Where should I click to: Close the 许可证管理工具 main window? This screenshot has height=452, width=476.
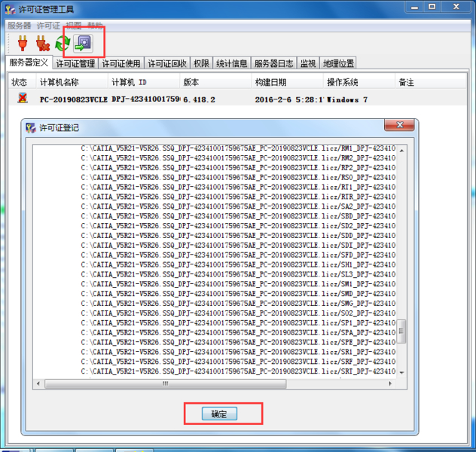[x=456, y=7]
